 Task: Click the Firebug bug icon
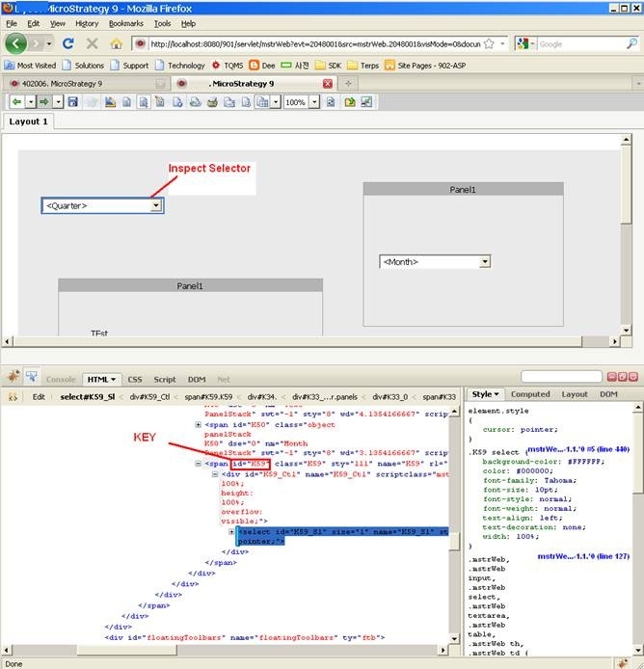click(11, 379)
